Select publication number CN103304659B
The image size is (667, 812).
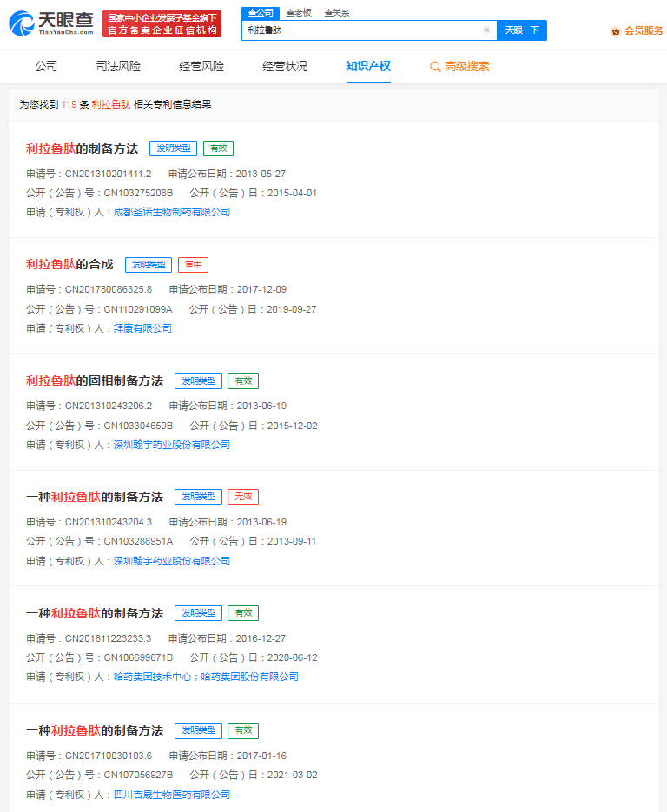(138, 426)
